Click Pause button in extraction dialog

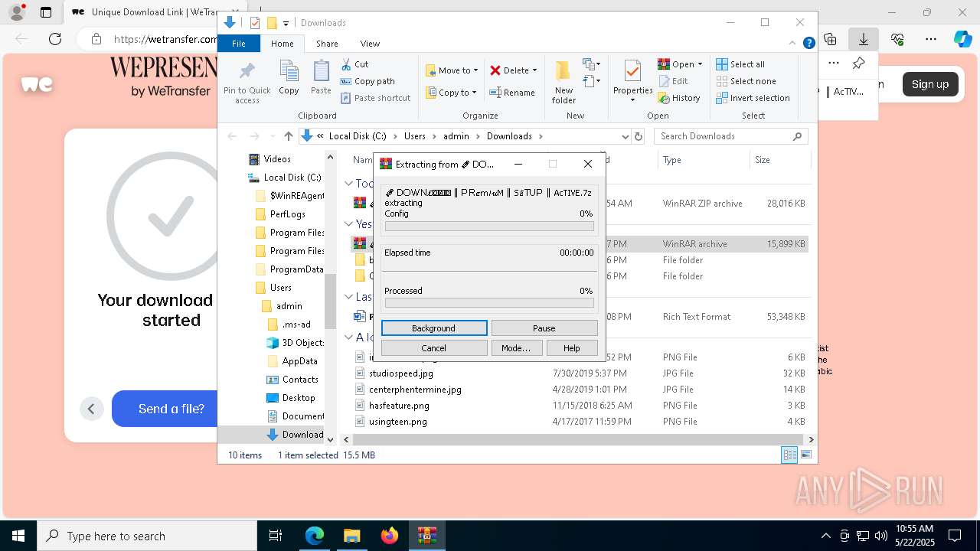point(544,328)
